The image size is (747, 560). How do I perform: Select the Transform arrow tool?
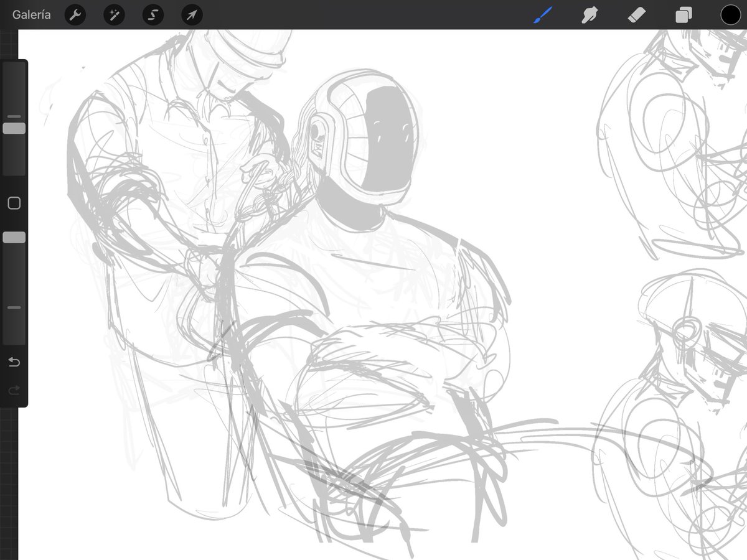(191, 14)
